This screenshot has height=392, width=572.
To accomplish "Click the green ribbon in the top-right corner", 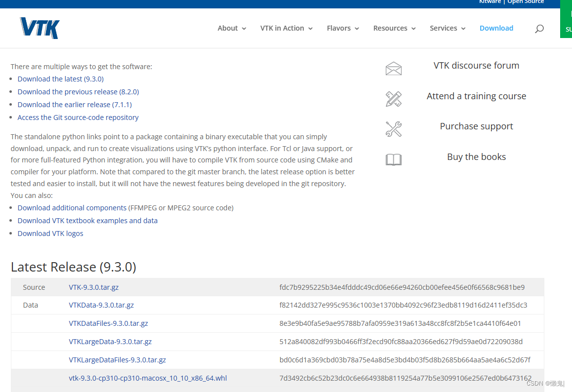I will pos(566,20).
